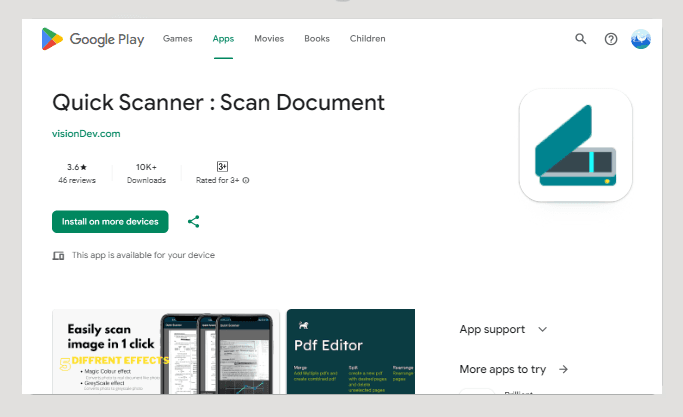Click the Quick Scanner app icon
Screen dimensions: 683x417
[x=575, y=145]
